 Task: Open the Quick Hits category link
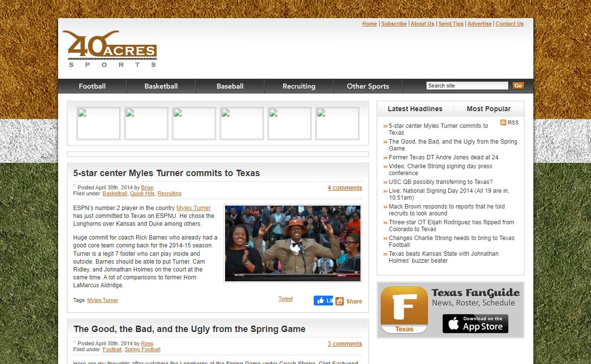point(142,193)
